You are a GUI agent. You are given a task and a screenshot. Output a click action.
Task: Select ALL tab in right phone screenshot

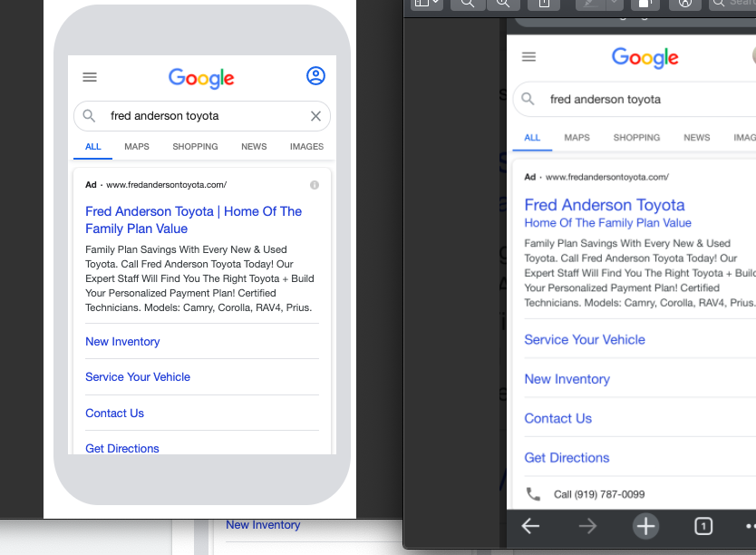click(532, 138)
